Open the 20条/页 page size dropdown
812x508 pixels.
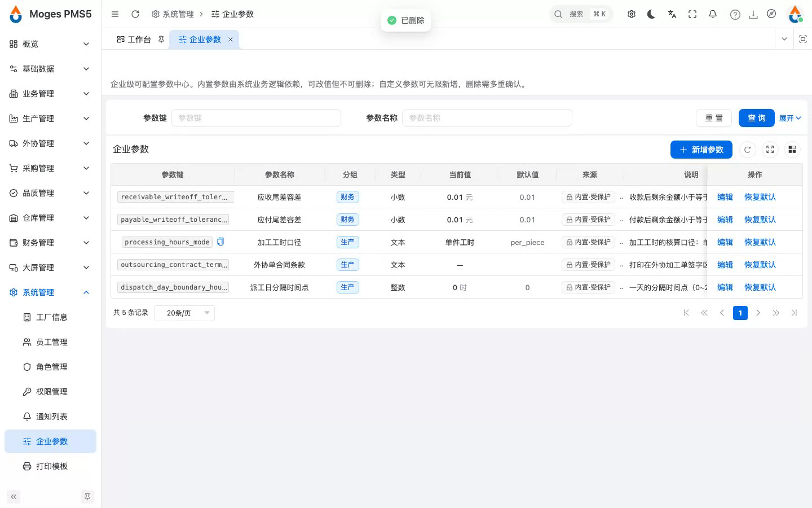click(184, 313)
